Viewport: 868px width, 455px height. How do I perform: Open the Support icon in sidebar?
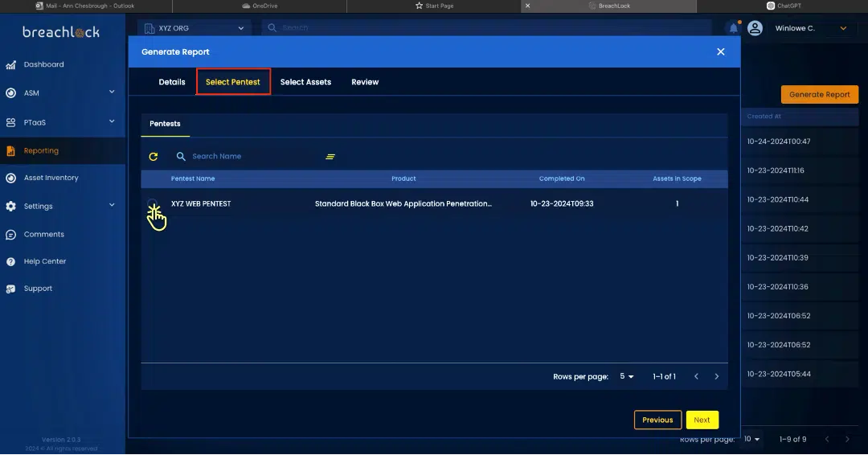(x=10, y=289)
